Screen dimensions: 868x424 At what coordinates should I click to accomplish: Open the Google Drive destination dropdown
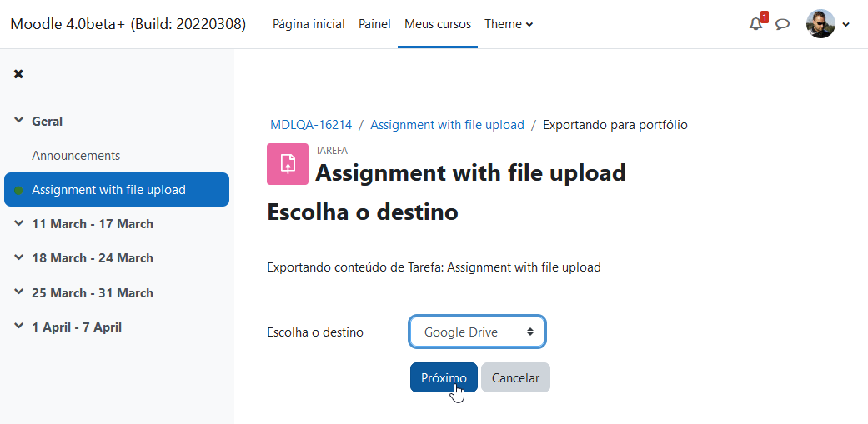477,332
